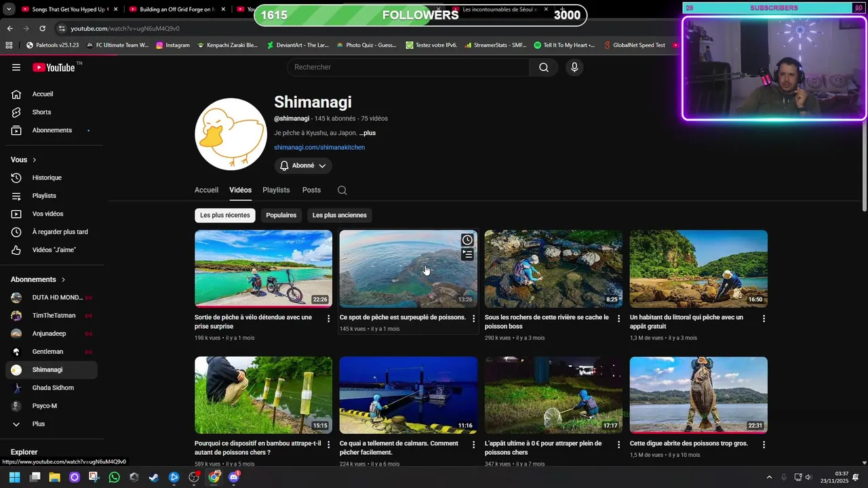Screen dimensions: 868x488
Task: Open Discord from the taskbar
Action: 234,477
